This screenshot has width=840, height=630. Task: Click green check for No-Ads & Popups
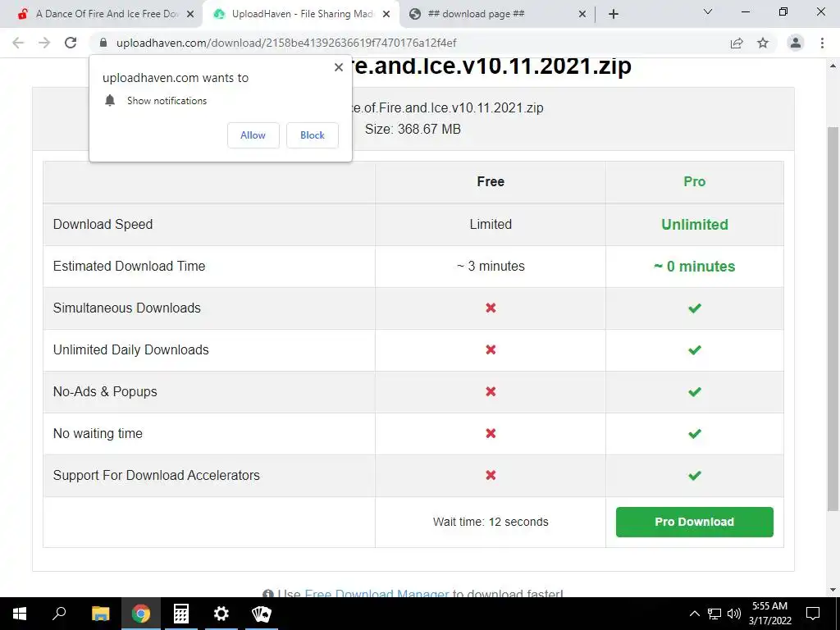coord(694,391)
